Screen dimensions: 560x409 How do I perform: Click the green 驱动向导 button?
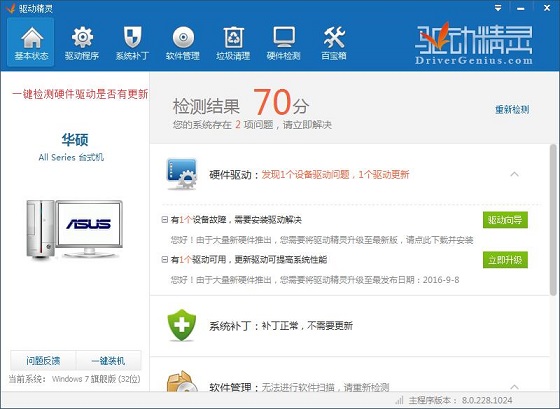pos(505,220)
